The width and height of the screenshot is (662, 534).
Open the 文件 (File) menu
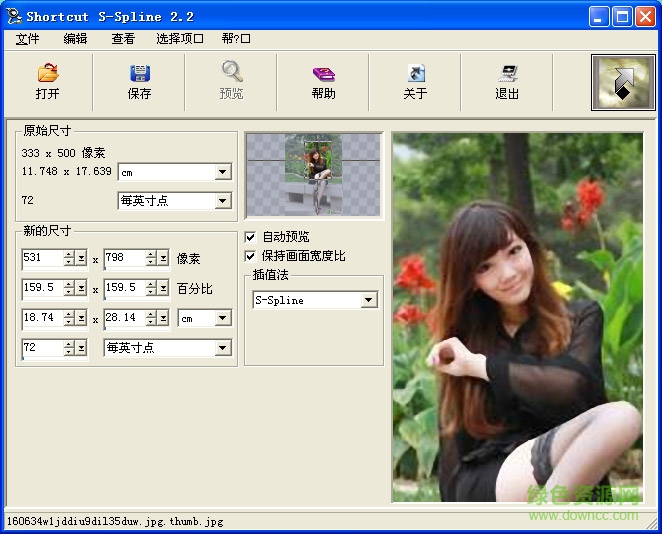pos(28,39)
